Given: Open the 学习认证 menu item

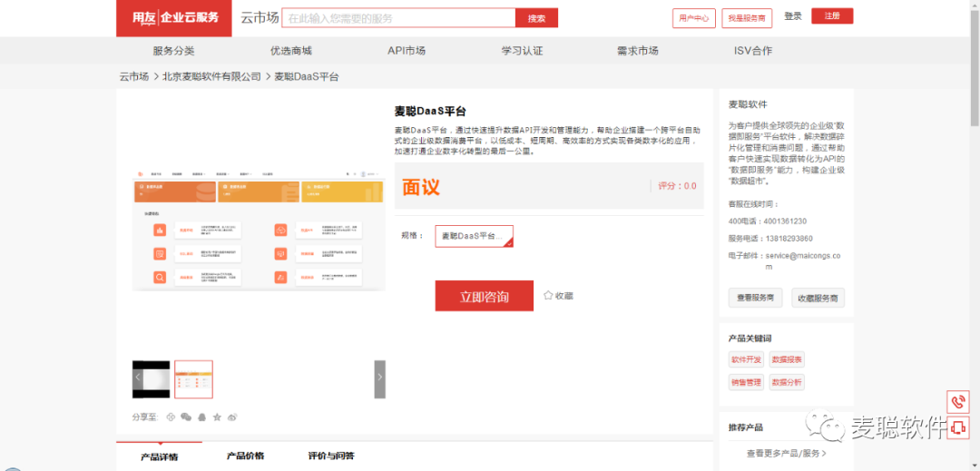Looking at the screenshot, I should tap(522, 51).
